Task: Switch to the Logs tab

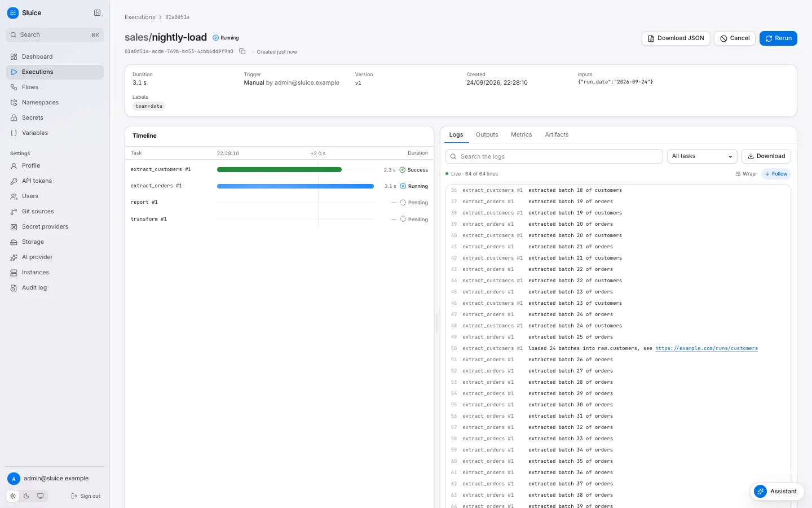Action: click(x=456, y=135)
